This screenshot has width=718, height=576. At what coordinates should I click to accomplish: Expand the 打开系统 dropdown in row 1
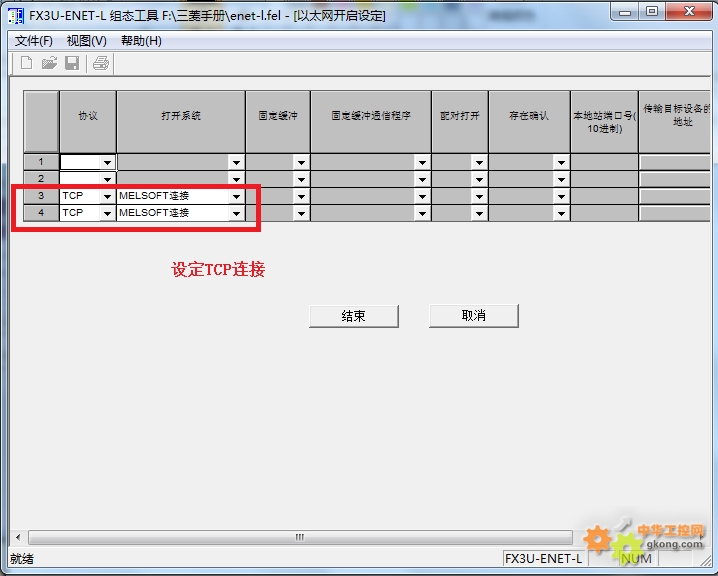236,163
